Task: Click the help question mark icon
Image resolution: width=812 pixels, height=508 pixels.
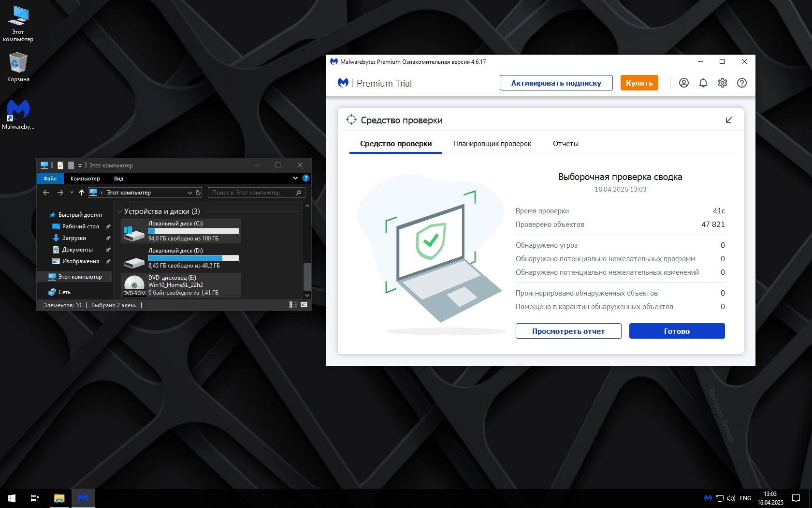Action: pos(741,83)
